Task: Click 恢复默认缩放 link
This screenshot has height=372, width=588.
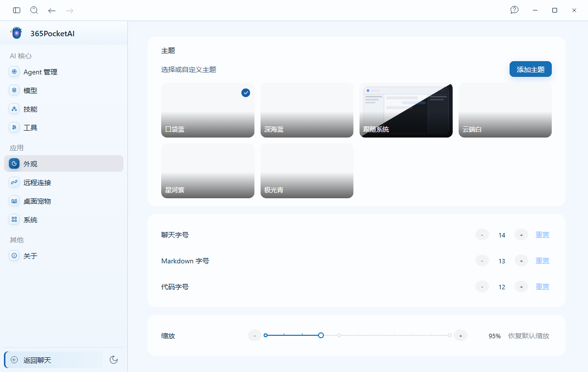Action: (529, 336)
